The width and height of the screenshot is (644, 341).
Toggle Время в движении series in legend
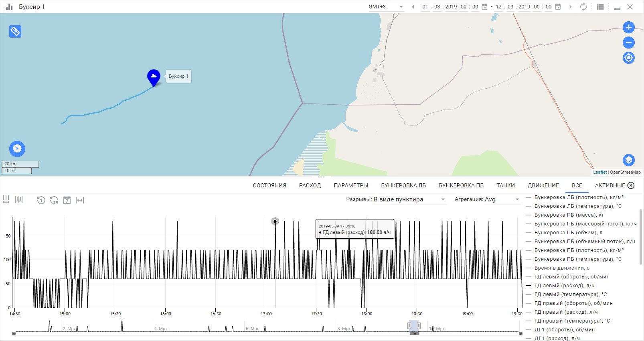pos(561,268)
